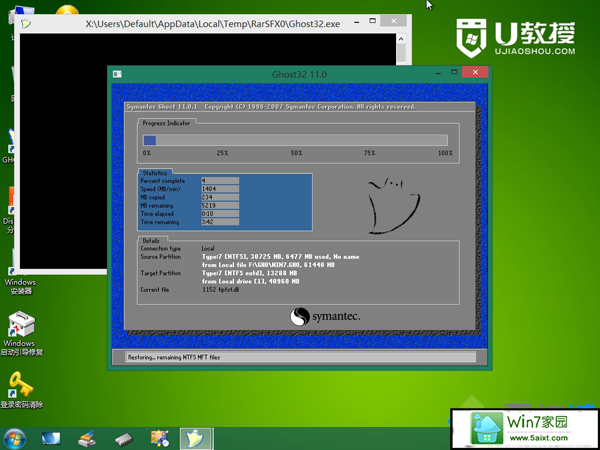Viewport: 600px width, 450px height.
Task: Open the Windows Start button
Action: point(14,439)
